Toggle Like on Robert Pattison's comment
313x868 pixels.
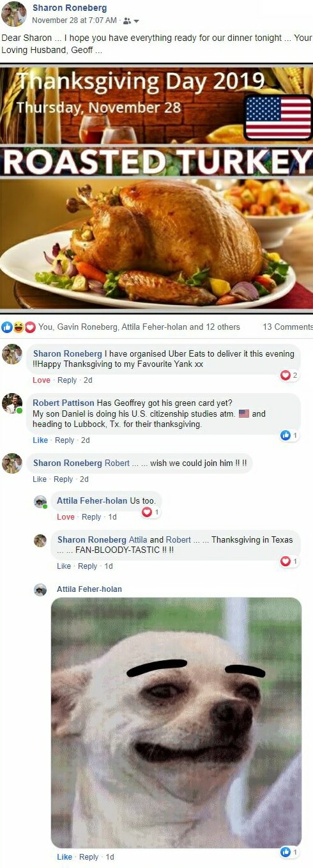(40, 440)
